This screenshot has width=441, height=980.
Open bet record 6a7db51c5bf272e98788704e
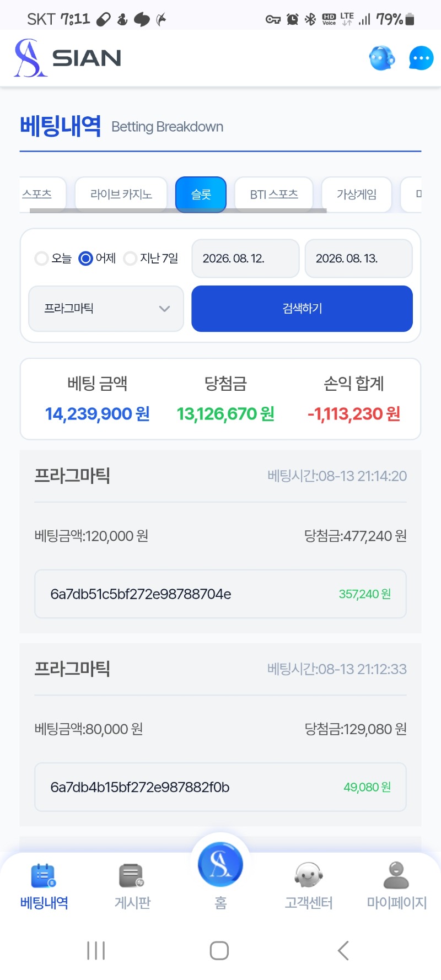click(x=220, y=594)
